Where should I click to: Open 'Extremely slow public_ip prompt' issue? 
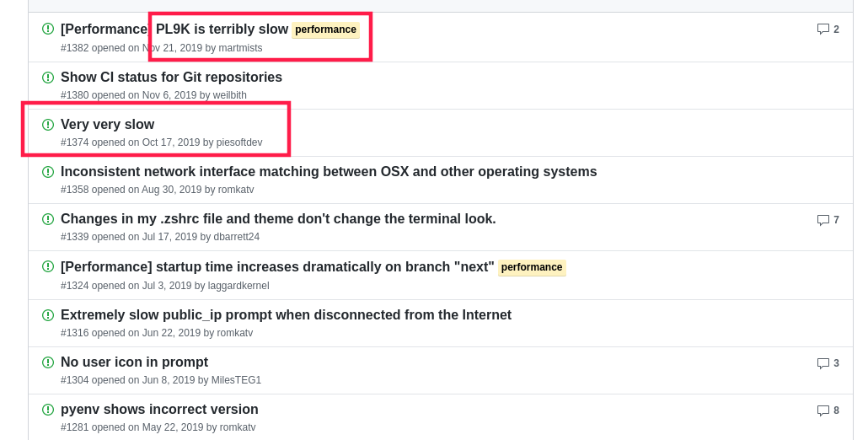pyautogui.click(x=286, y=315)
